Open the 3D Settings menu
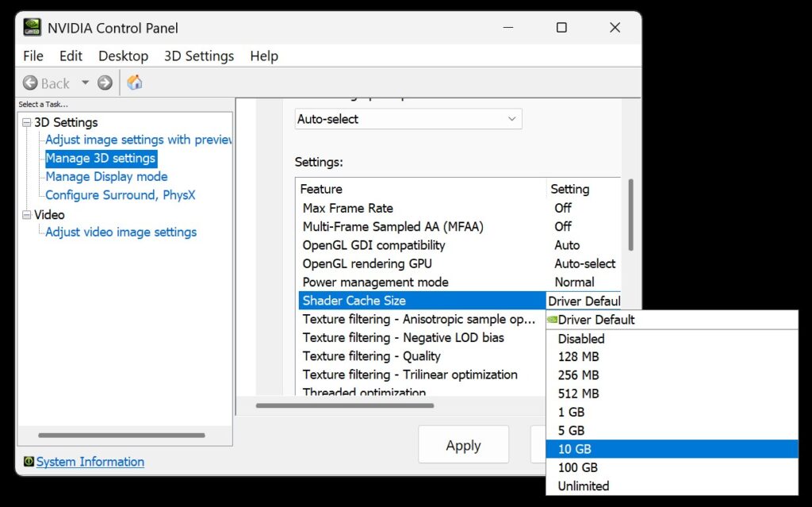The width and height of the screenshot is (812, 507). tap(199, 56)
